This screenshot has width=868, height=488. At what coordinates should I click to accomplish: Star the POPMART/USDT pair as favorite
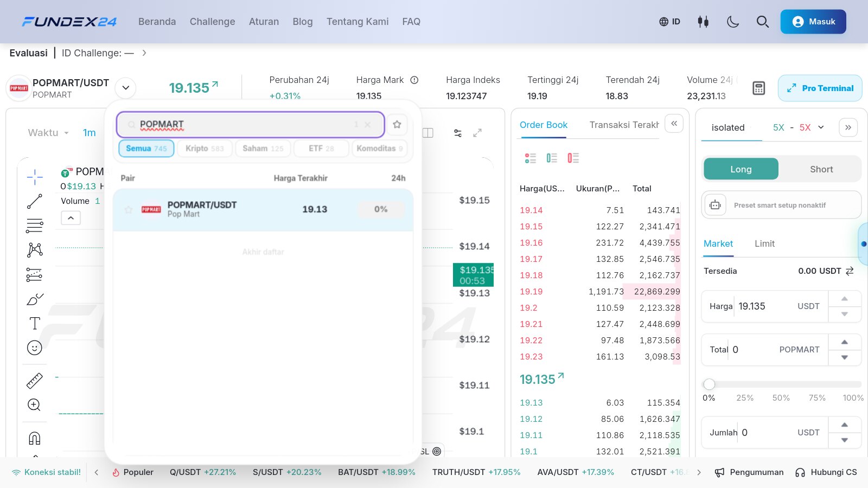[x=129, y=209]
